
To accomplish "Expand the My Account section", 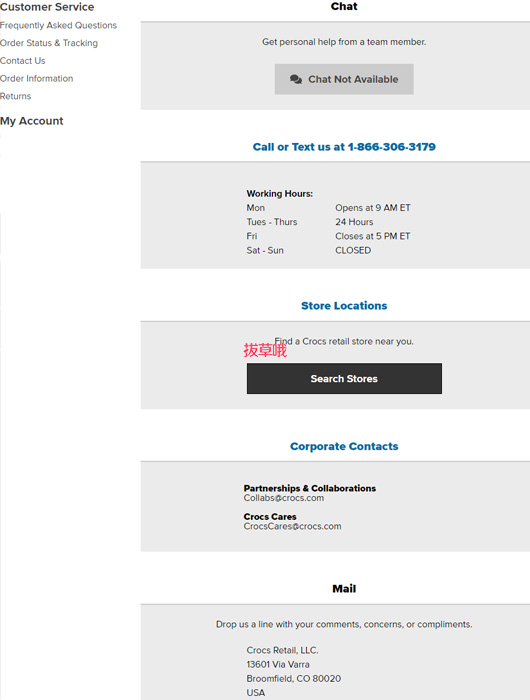I will (x=32, y=121).
